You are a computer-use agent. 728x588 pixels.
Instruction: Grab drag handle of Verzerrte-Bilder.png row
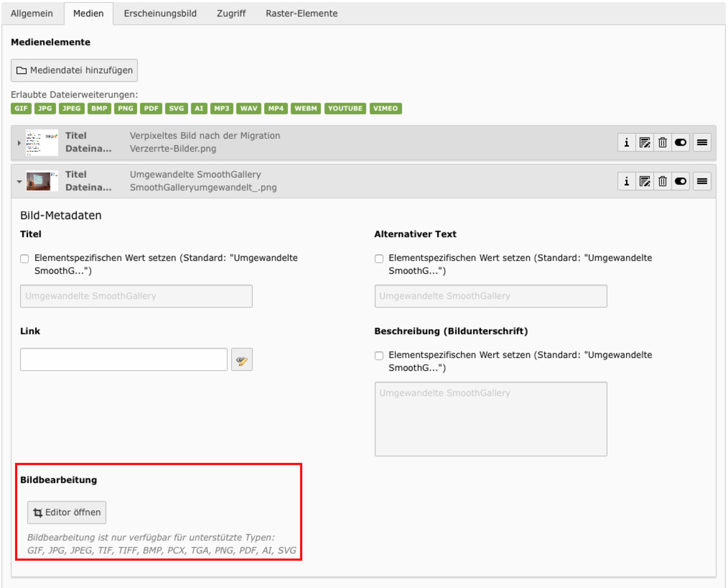pyautogui.click(x=702, y=143)
